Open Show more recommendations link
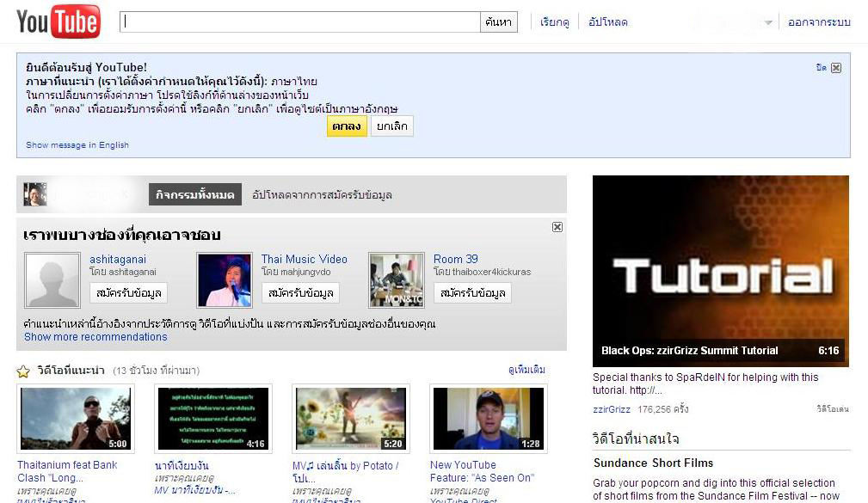This screenshot has width=868, height=503. click(x=95, y=337)
